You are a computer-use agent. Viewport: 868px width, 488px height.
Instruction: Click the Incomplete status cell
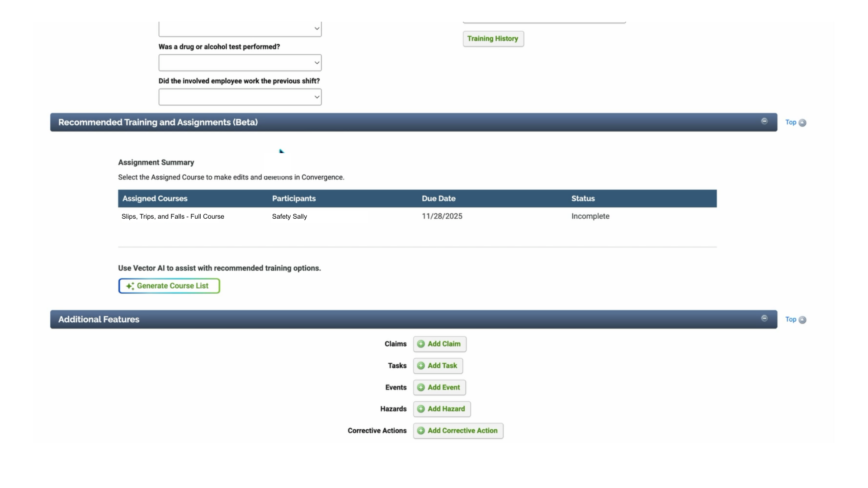590,216
